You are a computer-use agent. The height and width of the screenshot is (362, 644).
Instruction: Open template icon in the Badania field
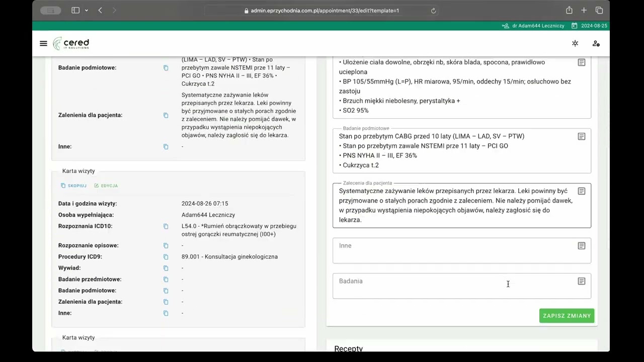(x=581, y=281)
